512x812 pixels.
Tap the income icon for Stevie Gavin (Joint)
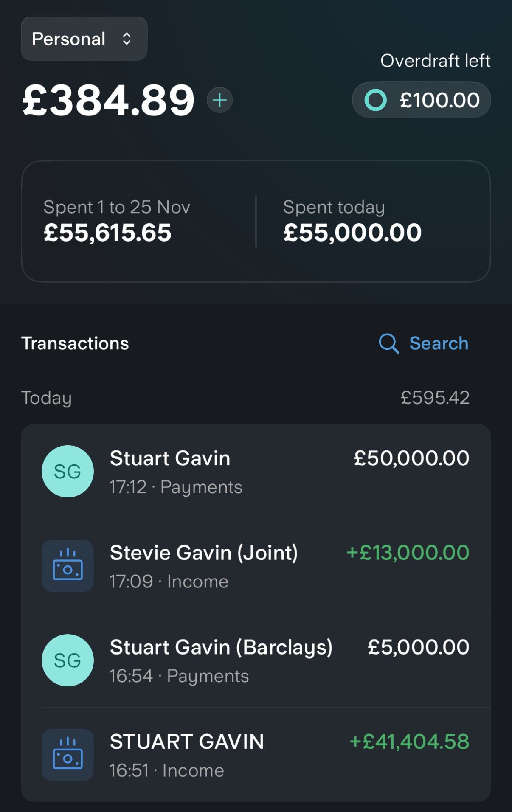click(68, 566)
